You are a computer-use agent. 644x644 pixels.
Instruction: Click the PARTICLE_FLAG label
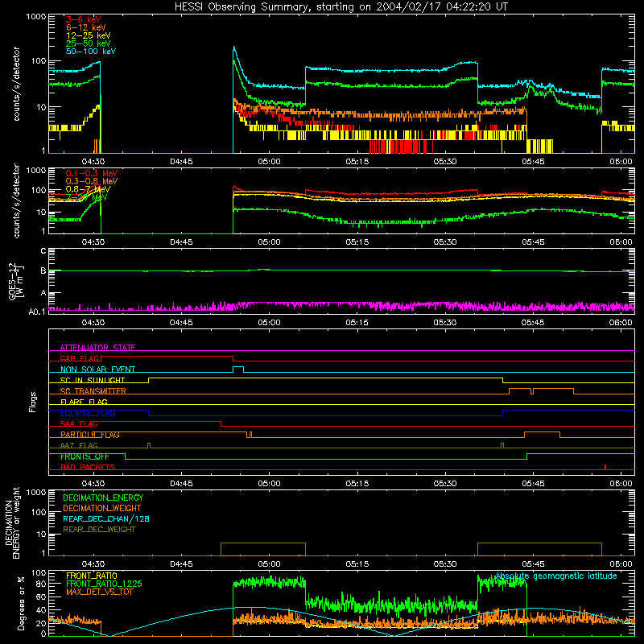(x=90, y=435)
